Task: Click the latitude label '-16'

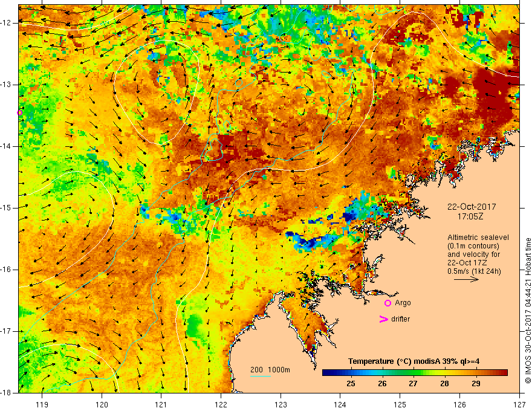Action: 7,270
